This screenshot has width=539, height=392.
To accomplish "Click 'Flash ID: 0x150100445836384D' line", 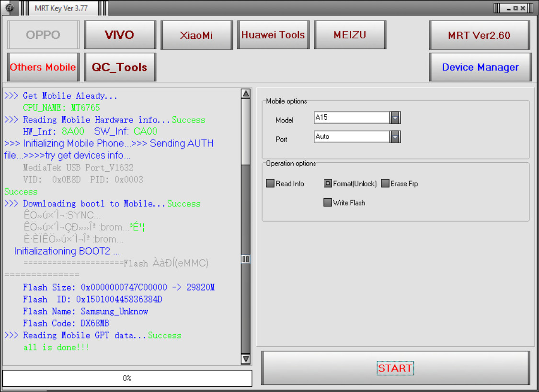I will (x=92, y=299).
